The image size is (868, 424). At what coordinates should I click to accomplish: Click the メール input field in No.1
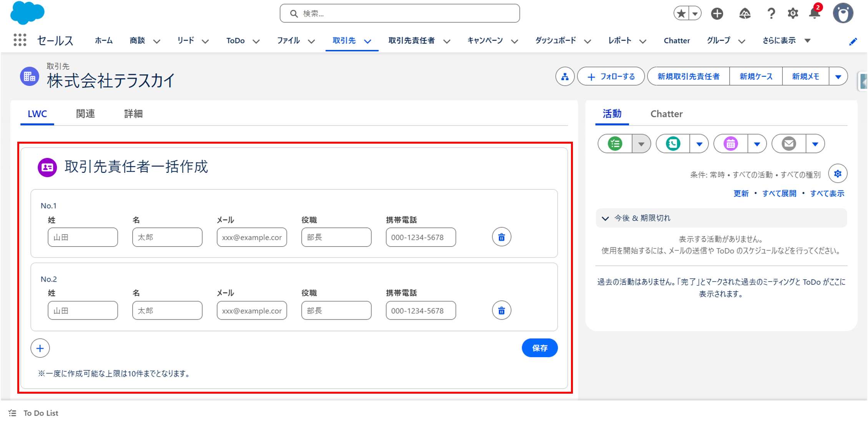tap(252, 237)
